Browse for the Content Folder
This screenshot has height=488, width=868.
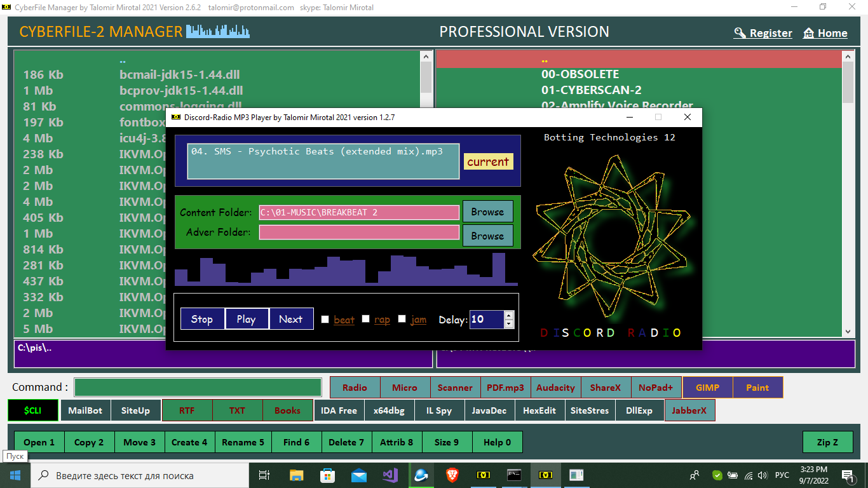coord(487,212)
